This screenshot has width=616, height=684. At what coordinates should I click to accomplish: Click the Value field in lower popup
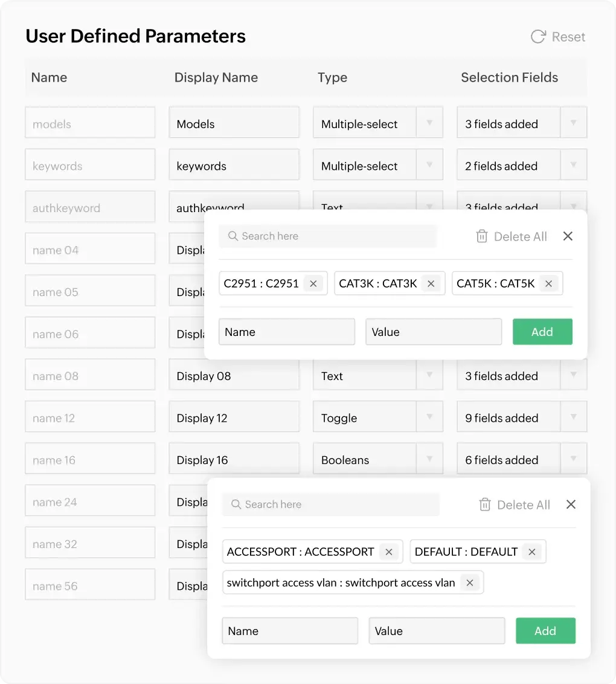coord(437,630)
